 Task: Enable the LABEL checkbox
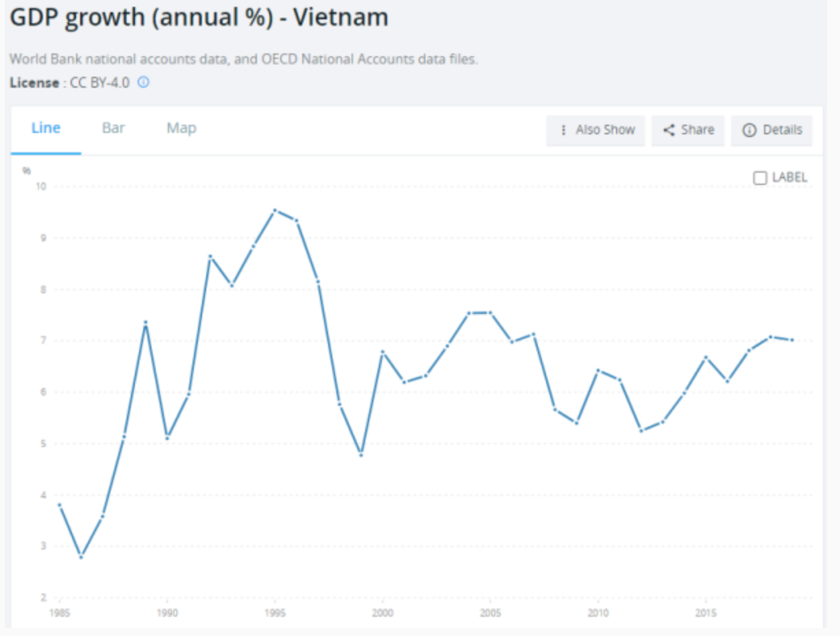[x=760, y=178]
